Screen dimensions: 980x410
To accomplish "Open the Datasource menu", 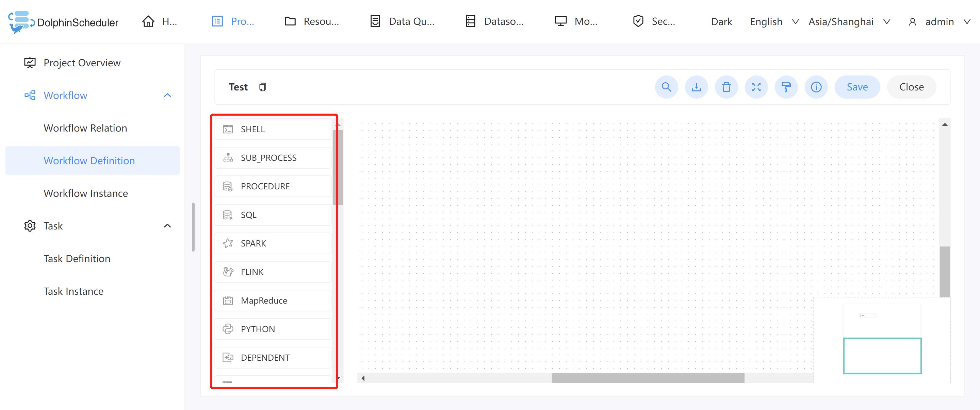I will click(494, 22).
